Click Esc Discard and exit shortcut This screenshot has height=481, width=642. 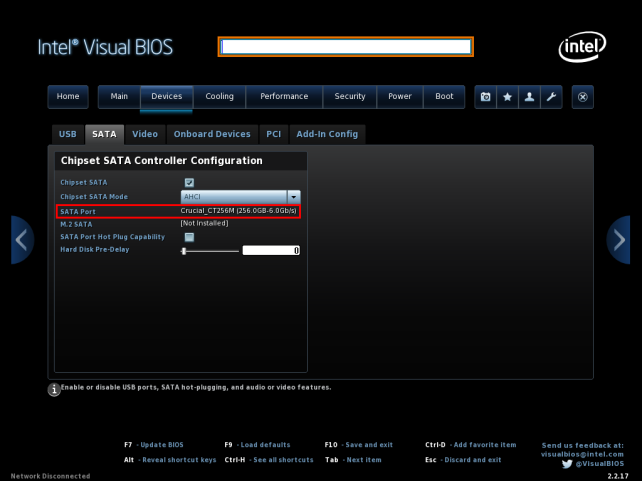coord(463,460)
